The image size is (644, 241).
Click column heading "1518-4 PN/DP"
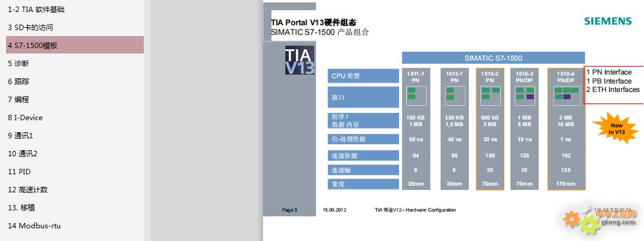(566, 77)
